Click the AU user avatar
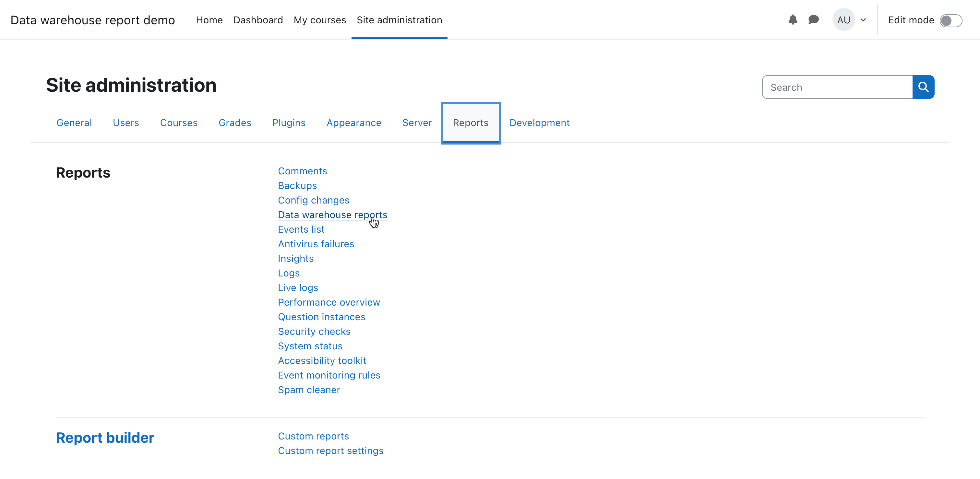Screen dimensions: 980x479 [x=843, y=20]
